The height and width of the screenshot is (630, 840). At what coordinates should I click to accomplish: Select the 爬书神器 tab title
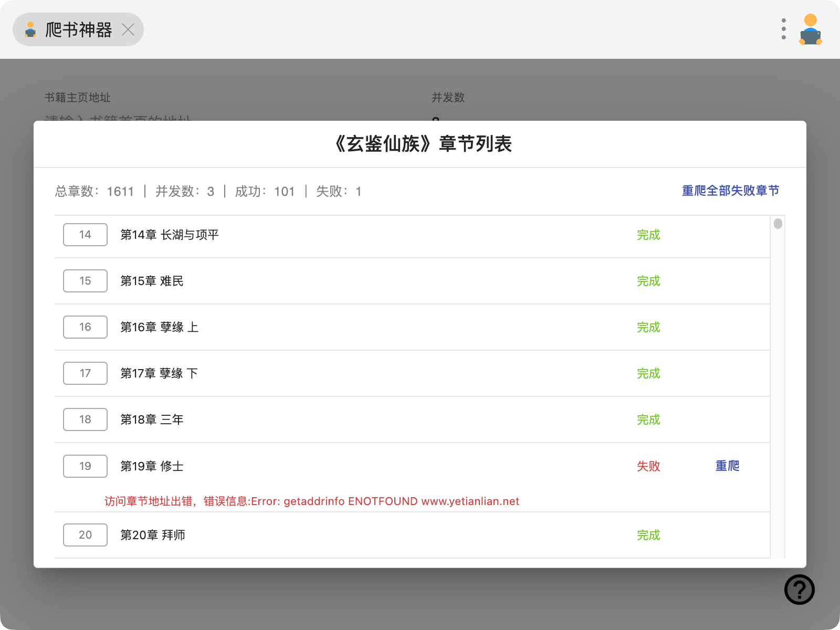click(79, 29)
